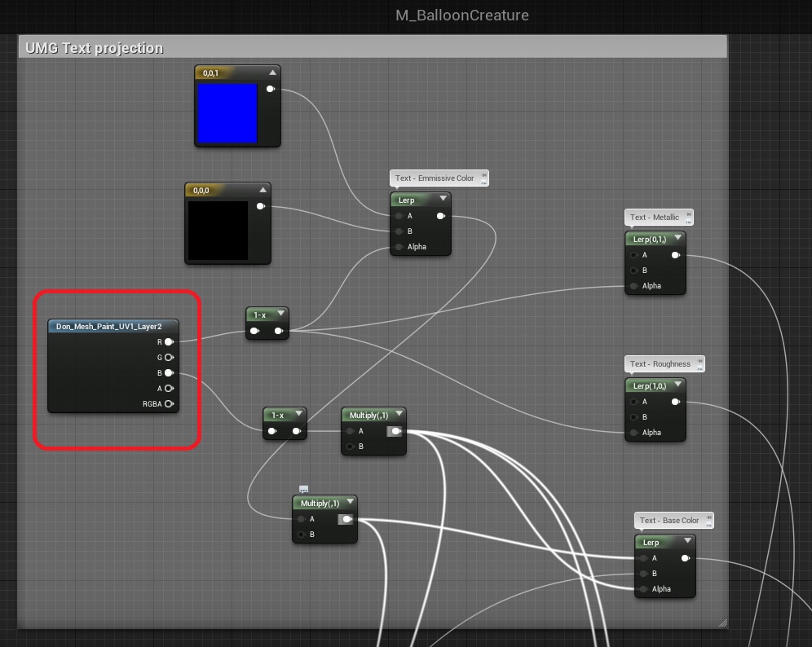Screen dimensions: 812x647
Task: Select the Lerp(1,0,) node title bar
Action: pos(655,386)
